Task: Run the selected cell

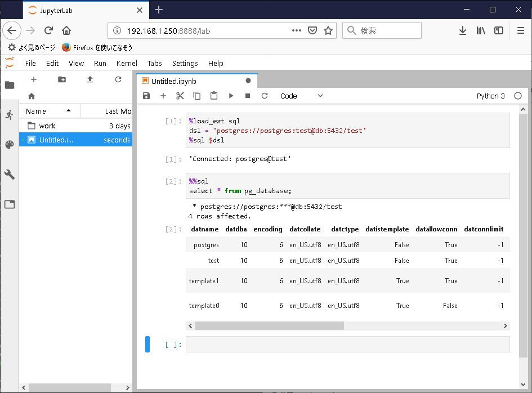Action: coord(231,96)
